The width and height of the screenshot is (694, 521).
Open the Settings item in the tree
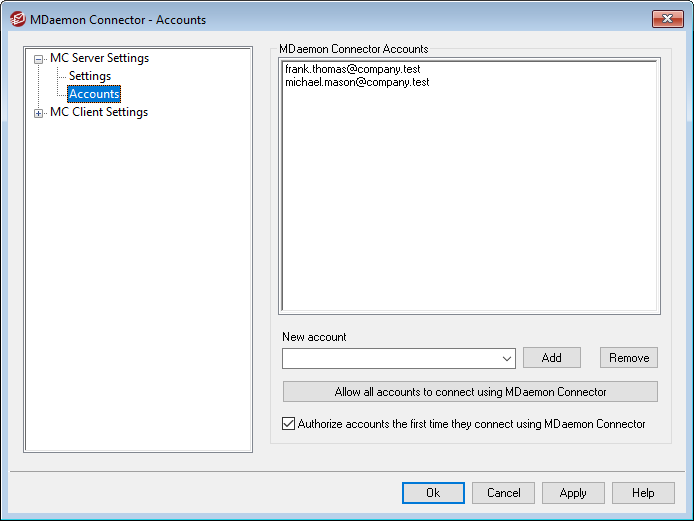(x=90, y=76)
